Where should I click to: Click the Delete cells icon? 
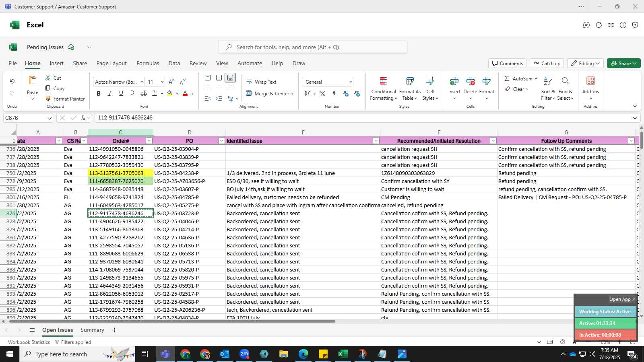[470, 81]
